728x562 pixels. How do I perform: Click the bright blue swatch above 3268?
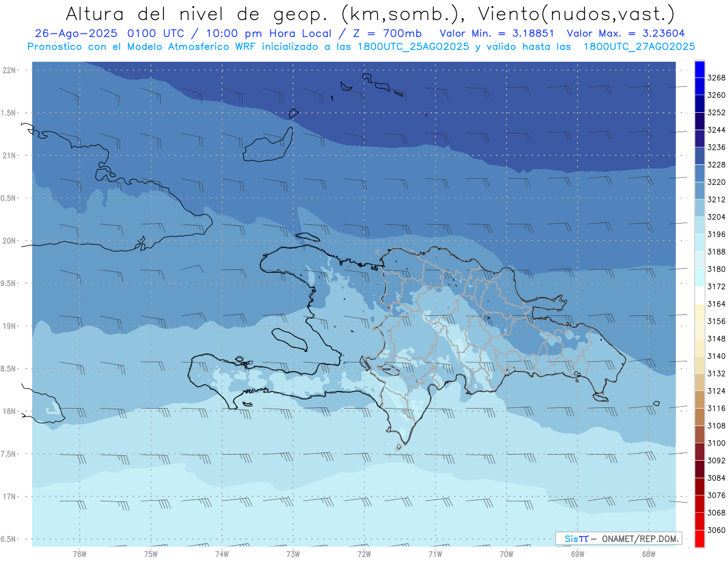click(x=699, y=69)
